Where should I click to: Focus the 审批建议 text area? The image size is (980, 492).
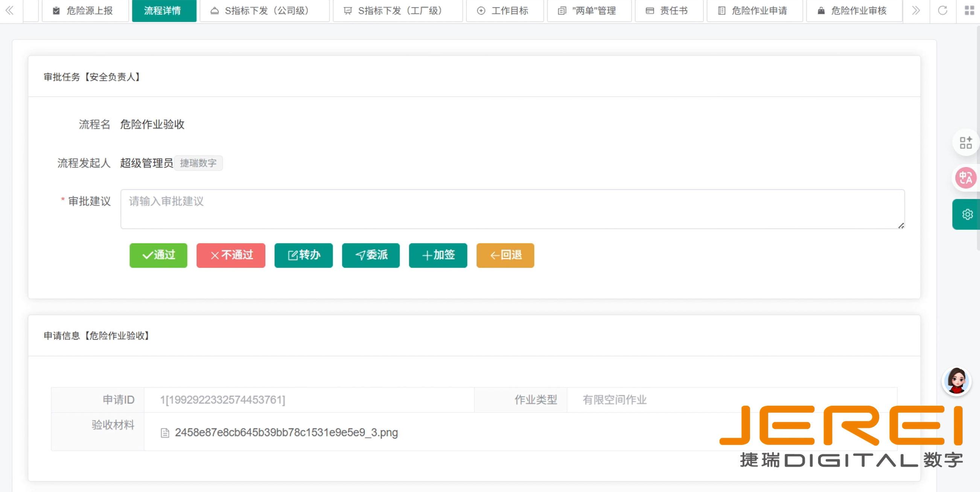pos(513,209)
